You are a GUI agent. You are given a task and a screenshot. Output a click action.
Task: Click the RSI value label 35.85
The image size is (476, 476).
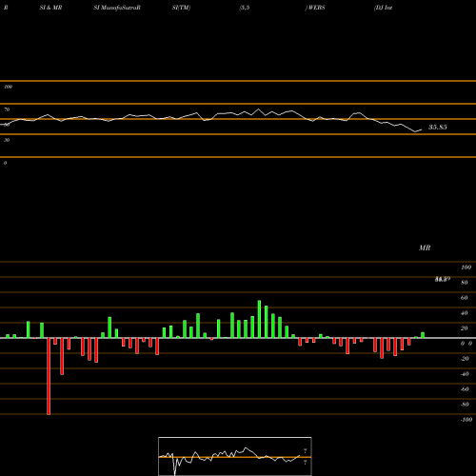pyautogui.click(x=438, y=128)
